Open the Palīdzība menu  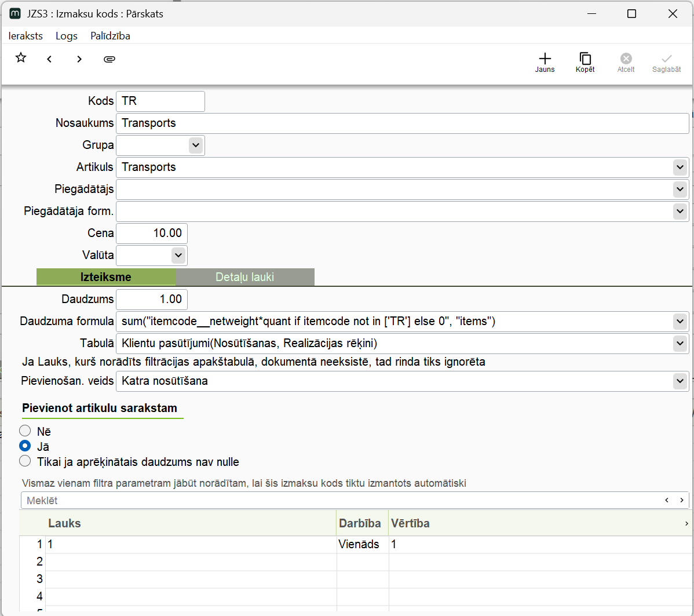[110, 36]
